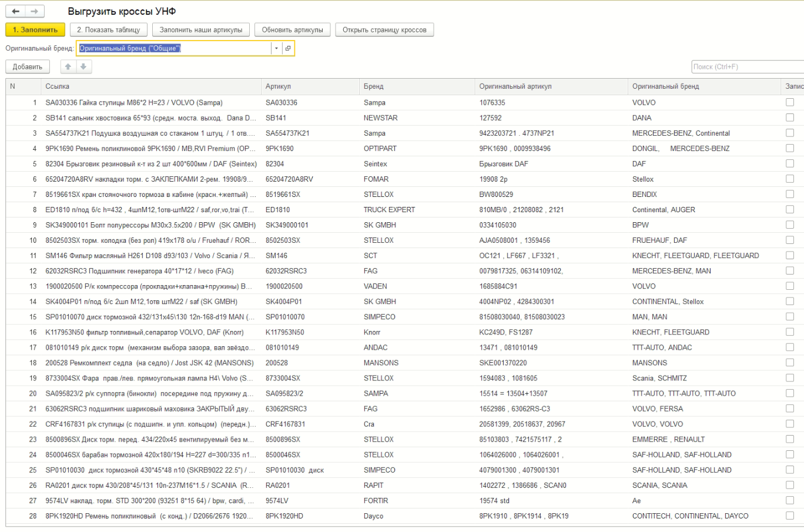Select row SA030336 Гайка ступицы link
The image size is (804, 532).
click(x=134, y=102)
